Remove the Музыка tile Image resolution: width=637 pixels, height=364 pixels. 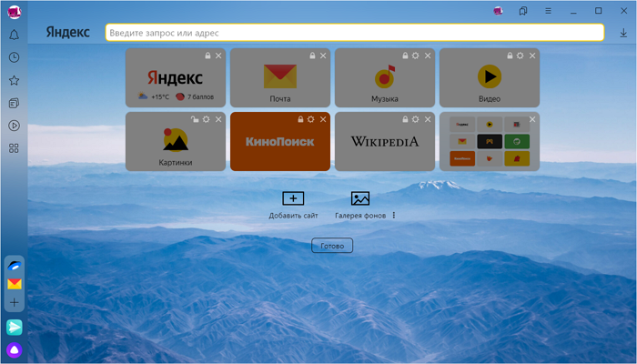click(x=428, y=56)
